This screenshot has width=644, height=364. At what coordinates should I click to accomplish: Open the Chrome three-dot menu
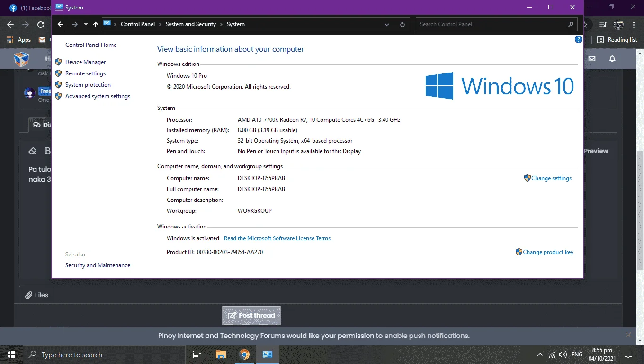(x=634, y=25)
